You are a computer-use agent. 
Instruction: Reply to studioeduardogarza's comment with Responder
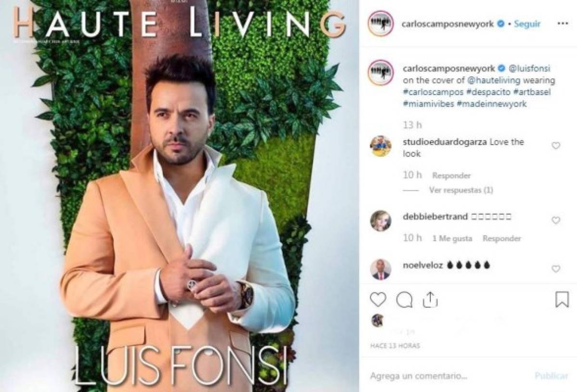coord(452,176)
